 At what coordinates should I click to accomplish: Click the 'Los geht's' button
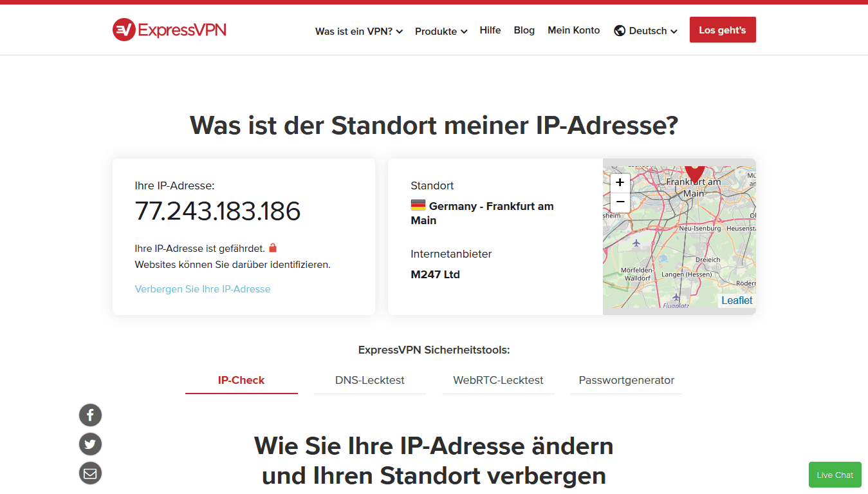point(723,30)
